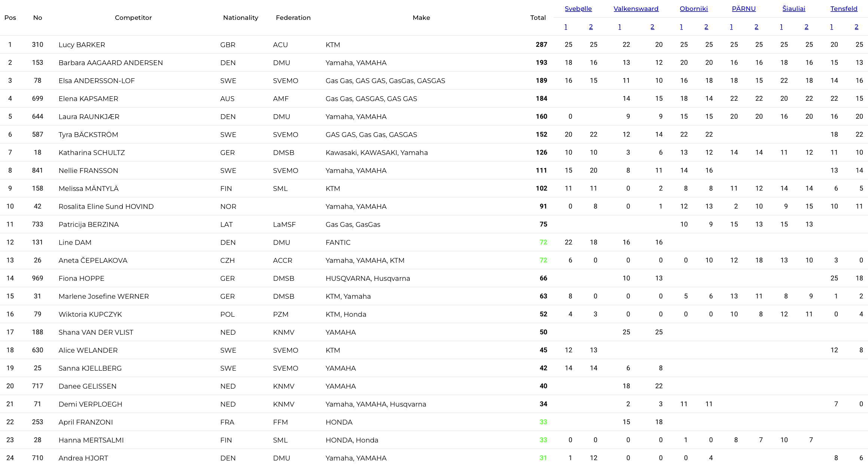Viewport: 868px width, 465px height.
Task: Select competitor Andrea HJORT
Action: click(x=83, y=458)
